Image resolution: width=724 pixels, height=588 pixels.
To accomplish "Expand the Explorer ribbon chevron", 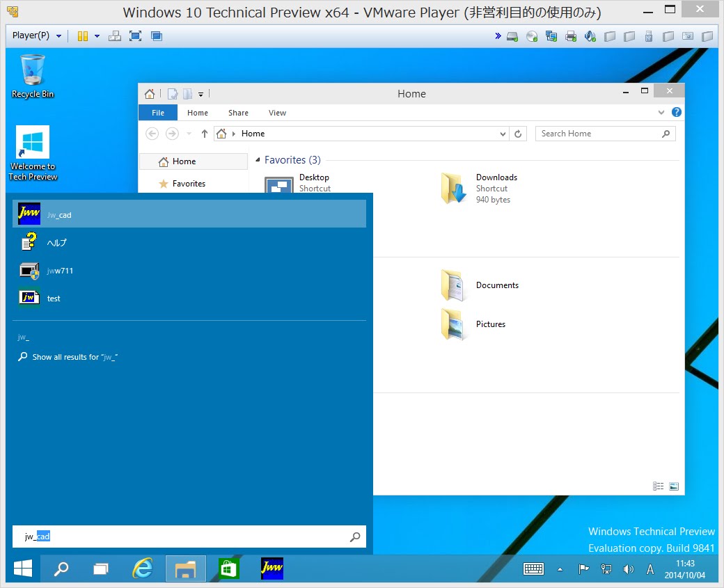I will pyautogui.click(x=661, y=112).
